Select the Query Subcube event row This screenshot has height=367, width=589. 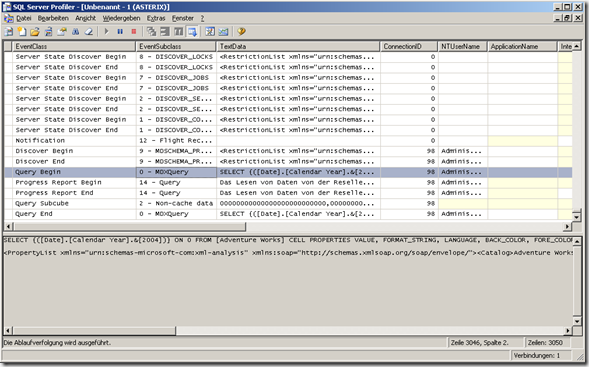point(288,204)
